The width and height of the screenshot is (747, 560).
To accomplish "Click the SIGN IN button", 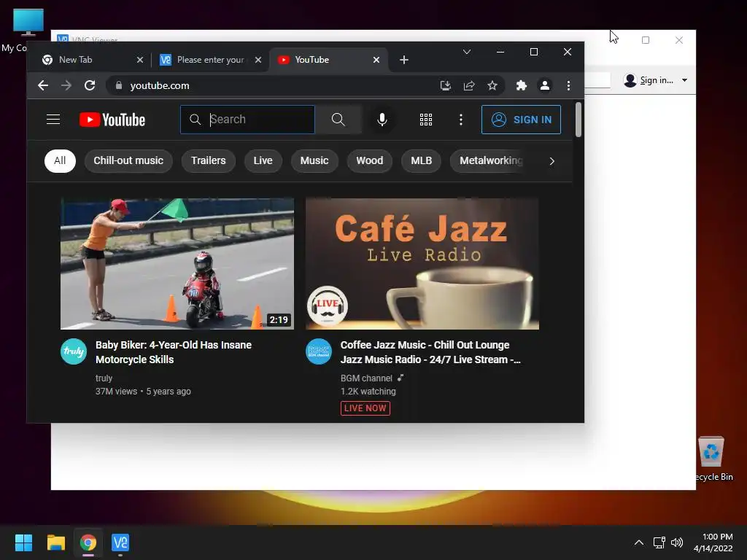I will pyautogui.click(x=521, y=120).
